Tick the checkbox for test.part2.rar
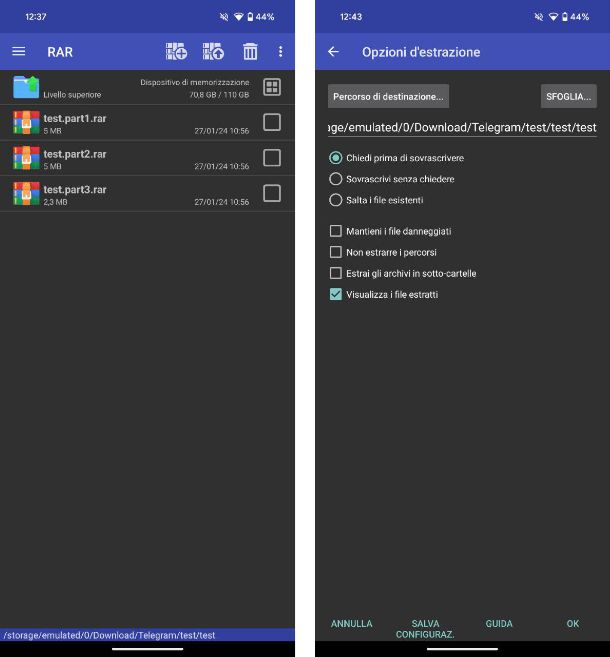This screenshot has height=657, width=610. (272, 158)
